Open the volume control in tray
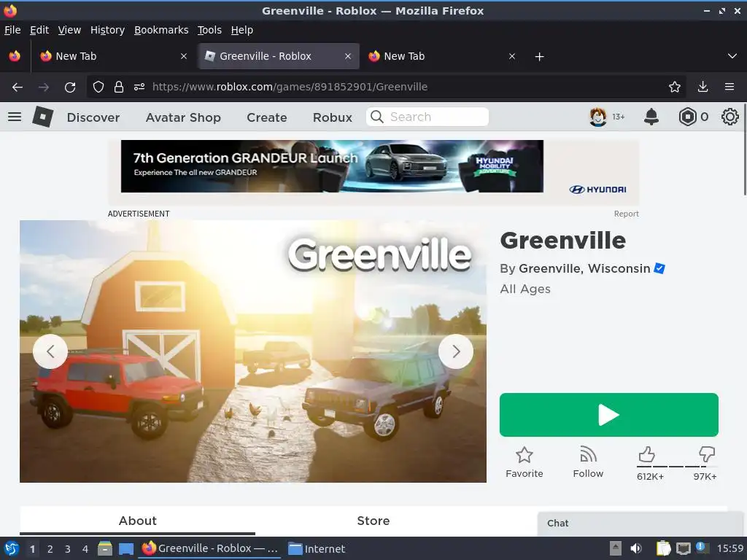The height and width of the screenshot is (560, 747). pyautogui.click(x=636, y=548)
